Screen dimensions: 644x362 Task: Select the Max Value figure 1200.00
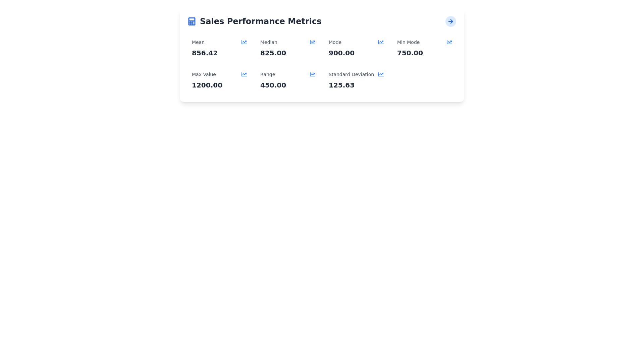[207, 85]
